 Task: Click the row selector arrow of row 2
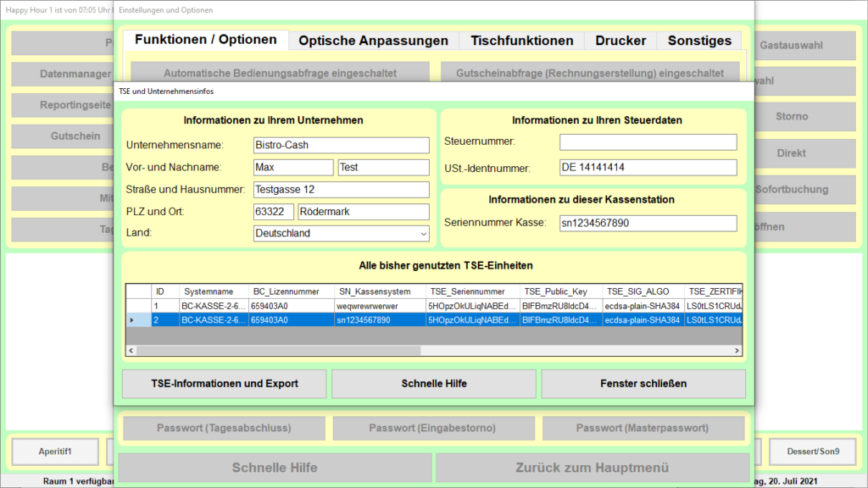131,319
